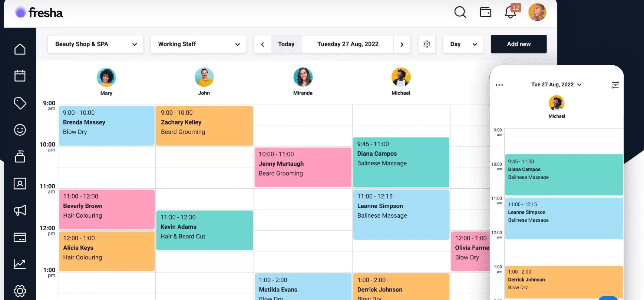Image resolution: width=644 pixels, height=300 pixels.
Task: Open calendar settings gear button
Action: (x=427, y=44)
